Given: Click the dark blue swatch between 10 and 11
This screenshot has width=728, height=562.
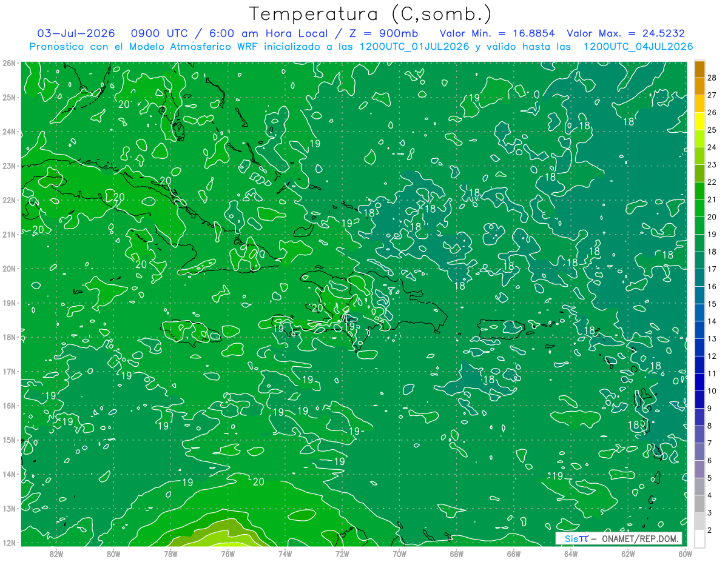Looking at the screenshot, I should click(699, 383).
